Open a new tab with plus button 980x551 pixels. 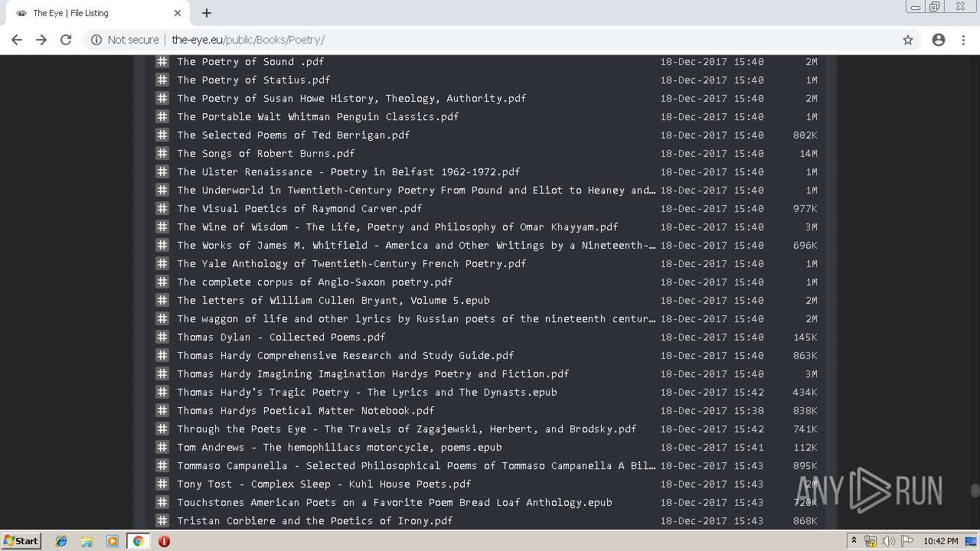click(207, 13)
